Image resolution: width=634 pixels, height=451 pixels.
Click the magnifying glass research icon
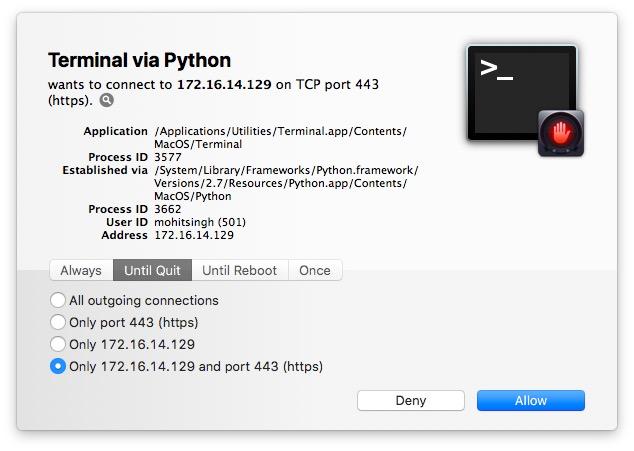point(107,100)
